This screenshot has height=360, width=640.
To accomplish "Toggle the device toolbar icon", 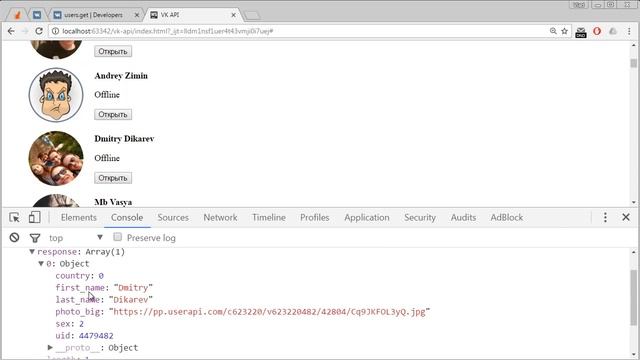I will (x=34, y=217).
